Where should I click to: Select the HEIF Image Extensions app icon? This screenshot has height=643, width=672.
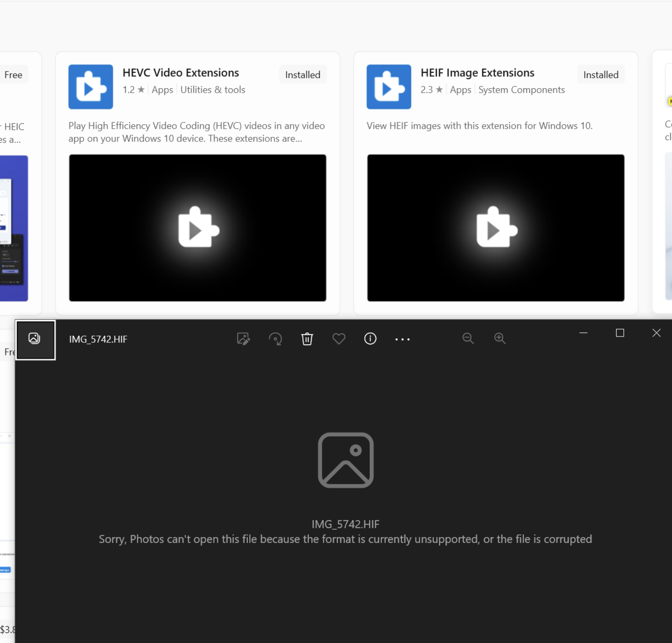[388, 87]
